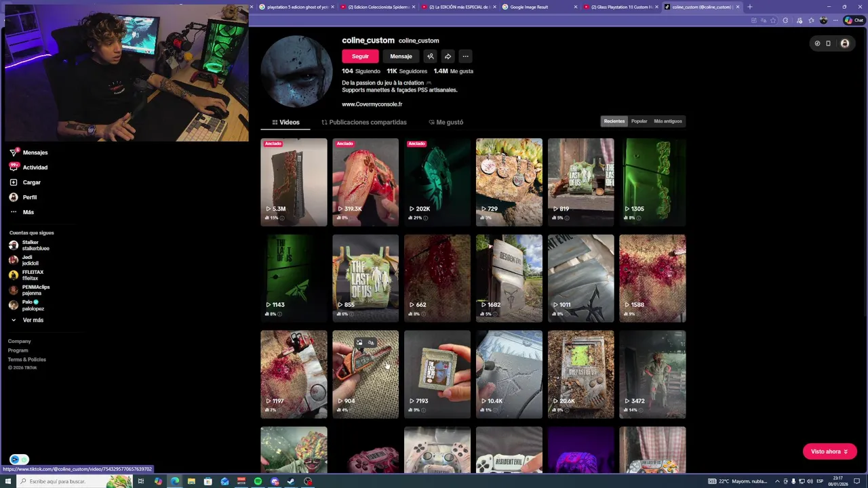Viewport: 868px width, 488px height.
Task: Click the circular icon left of the phone icon
Action: (817, 43)
